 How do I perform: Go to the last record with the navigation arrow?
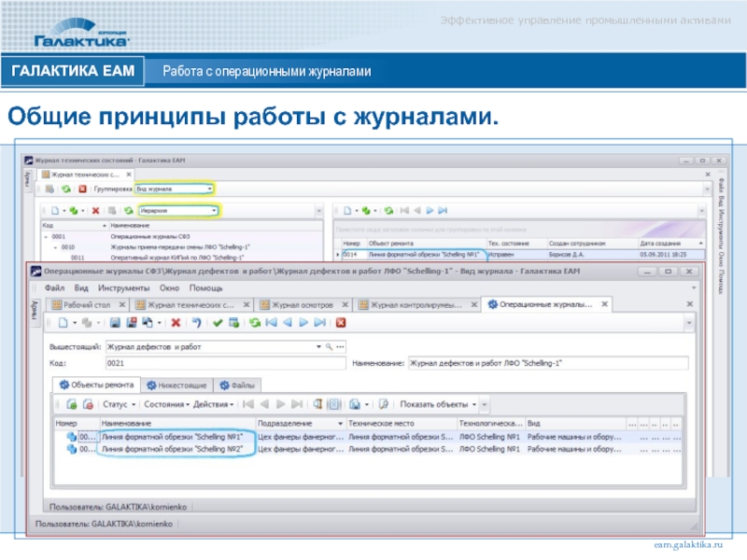[320, 323]
